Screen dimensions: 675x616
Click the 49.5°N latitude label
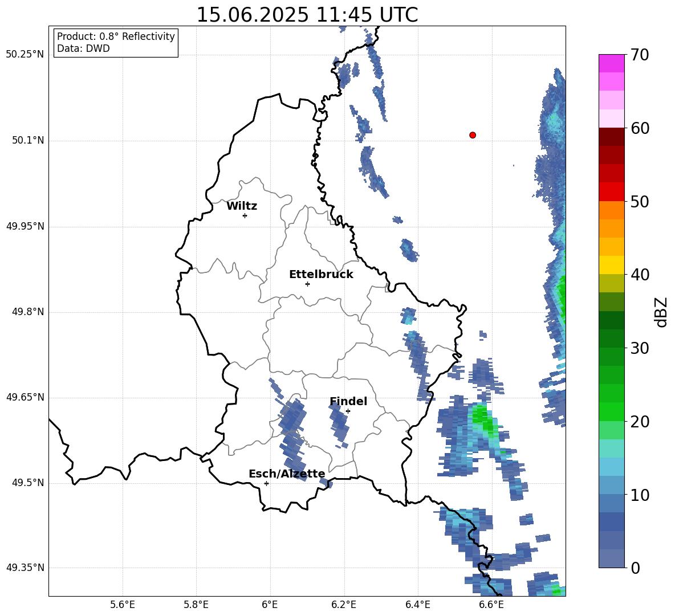27,483
